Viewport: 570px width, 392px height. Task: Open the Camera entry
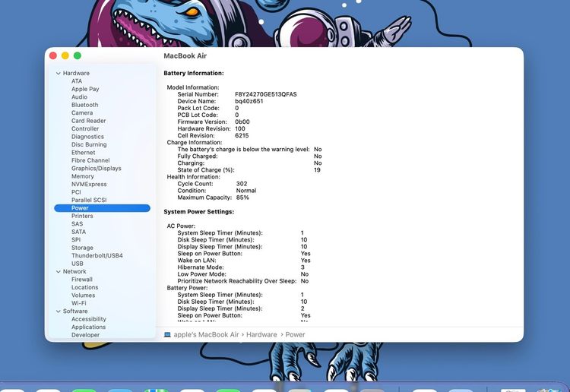click(x=82, y=113)
